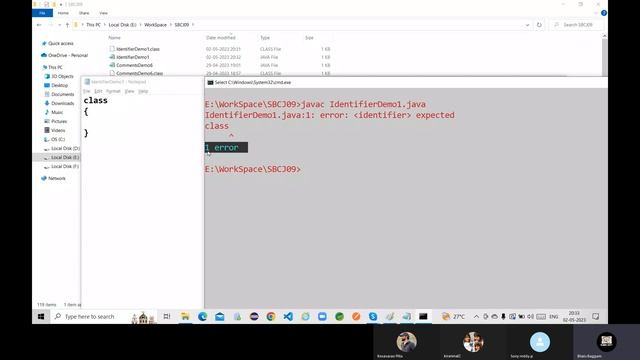This screenshot has width=640, height=360.
Task: Launch Google Chrome from the taskbar
Action: (271, 316)
